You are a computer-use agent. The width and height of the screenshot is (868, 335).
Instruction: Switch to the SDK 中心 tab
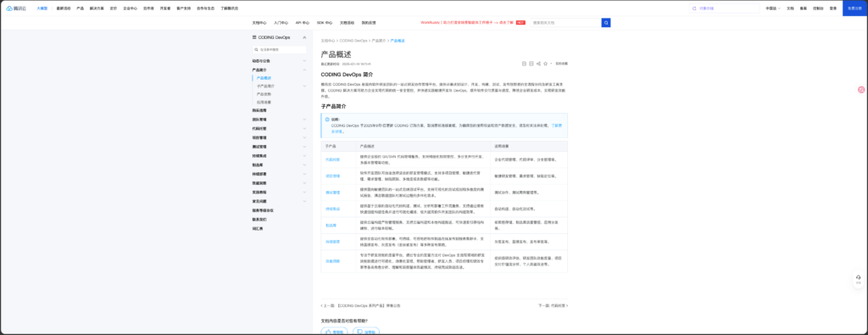coord(325,23)
